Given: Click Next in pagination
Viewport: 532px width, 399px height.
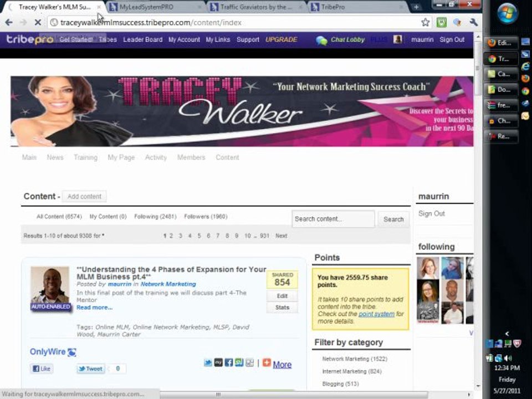Looking at the screenshot, I should tap(282, 236).
